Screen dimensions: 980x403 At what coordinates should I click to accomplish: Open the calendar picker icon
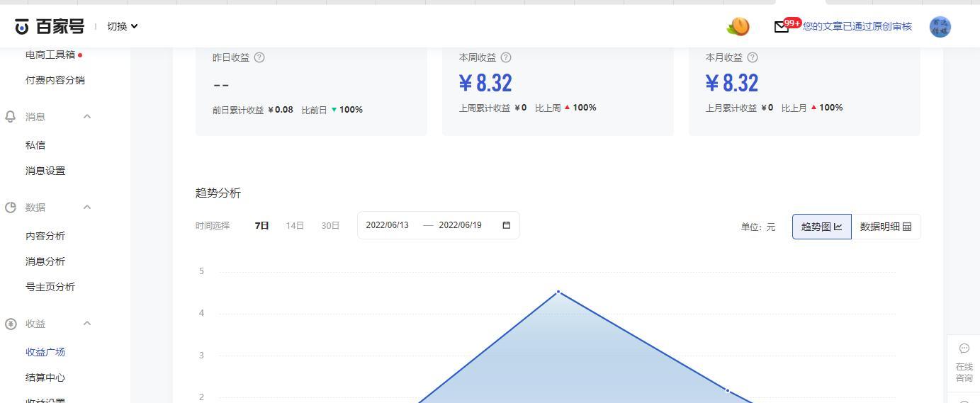coord(507,225)
